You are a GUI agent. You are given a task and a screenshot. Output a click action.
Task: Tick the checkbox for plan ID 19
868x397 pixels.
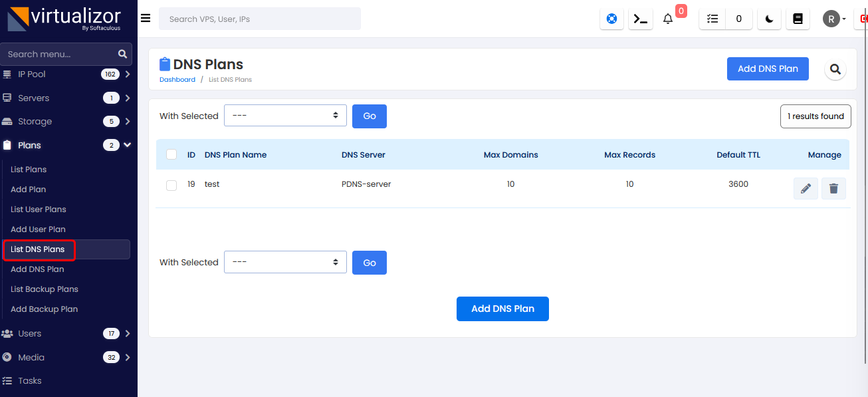pyautogui.click(x=171, y=186)
